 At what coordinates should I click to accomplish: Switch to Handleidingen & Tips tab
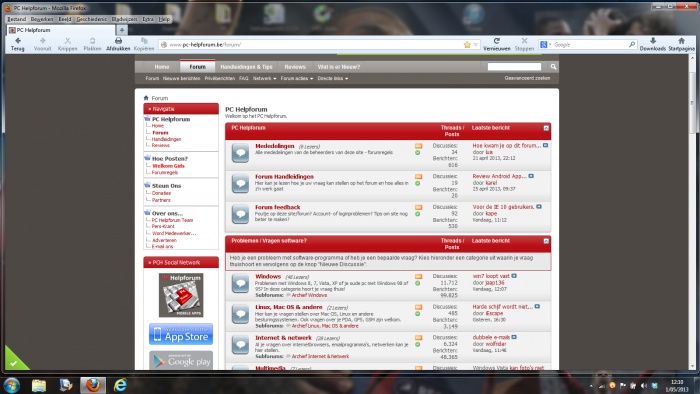tap(246, 67)
